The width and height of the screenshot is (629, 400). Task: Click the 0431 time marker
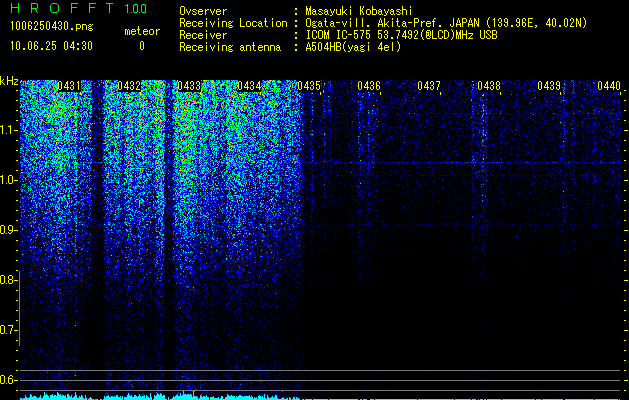(69, 86)
